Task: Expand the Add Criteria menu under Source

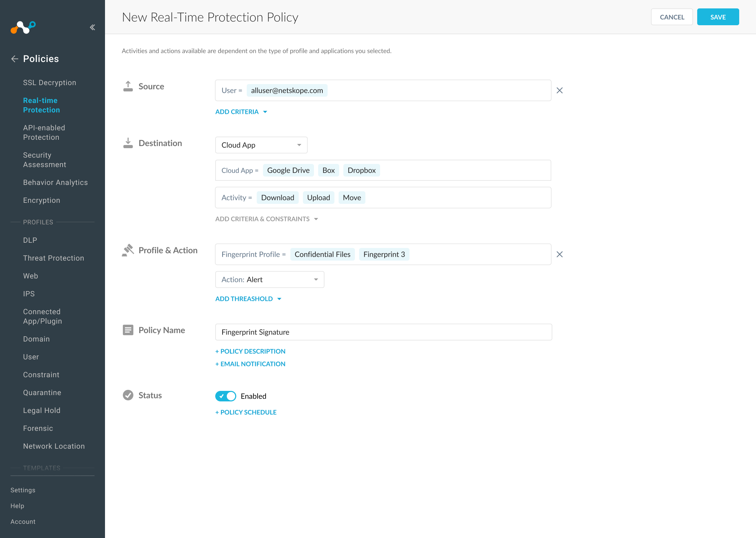Action: click(x=241, y=112)
